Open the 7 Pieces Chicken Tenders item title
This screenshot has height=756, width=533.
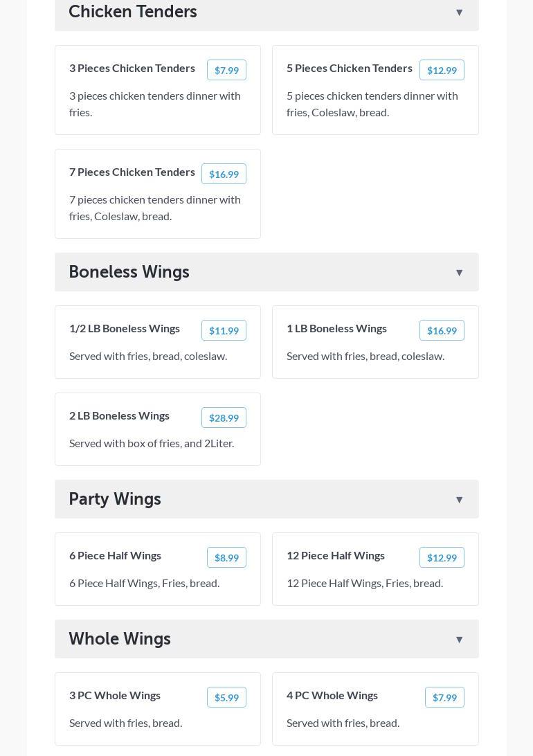(x=132, y=172)
